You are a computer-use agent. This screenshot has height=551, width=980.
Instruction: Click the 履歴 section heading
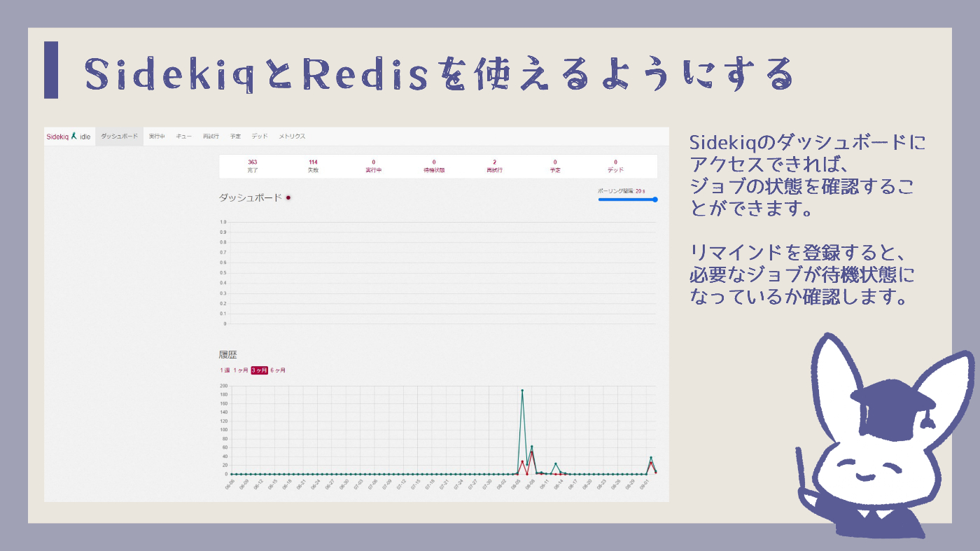click(227, 355)
